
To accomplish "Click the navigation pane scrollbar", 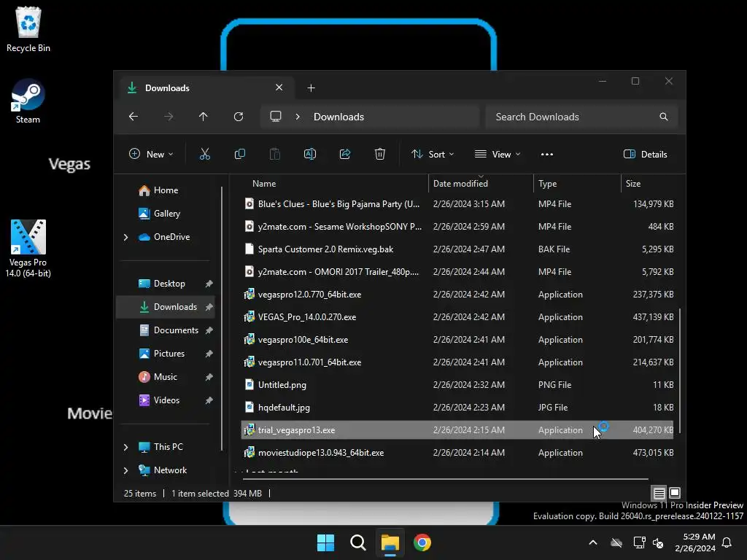I will [x=222, y=318].
